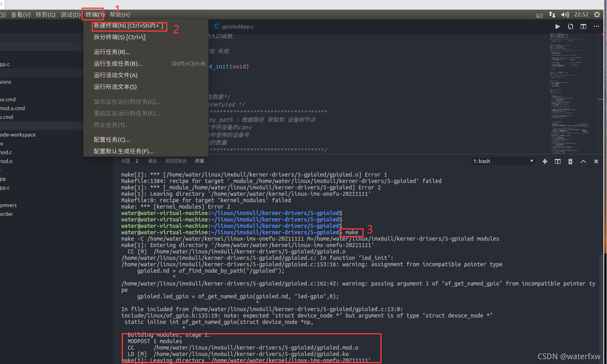
Task: Add a new terminal with plus icon
Action: (x=545, y=161)
